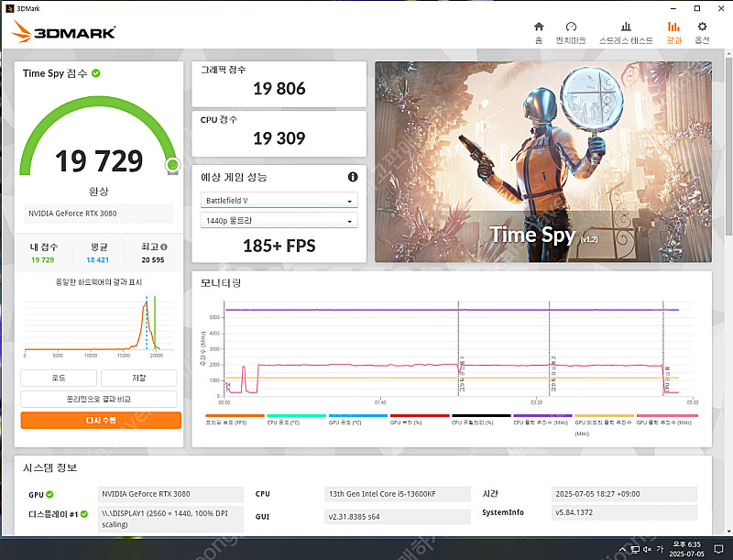Image resolution: width=733 pixels, height=560 pixels.
Task: Click the CPU field 13th Gen Intel Core i5-13600KF
Action: pyautogui.click(x=398, y=494)
